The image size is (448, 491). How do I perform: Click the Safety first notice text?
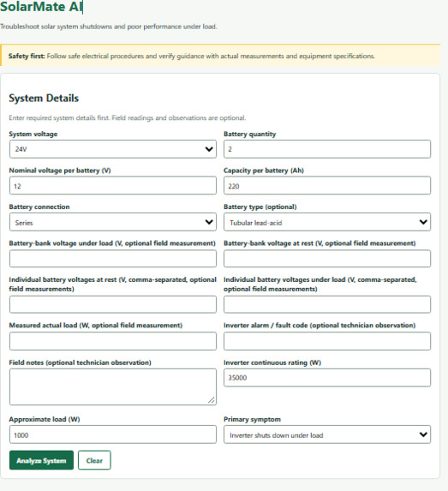(192, 56)
